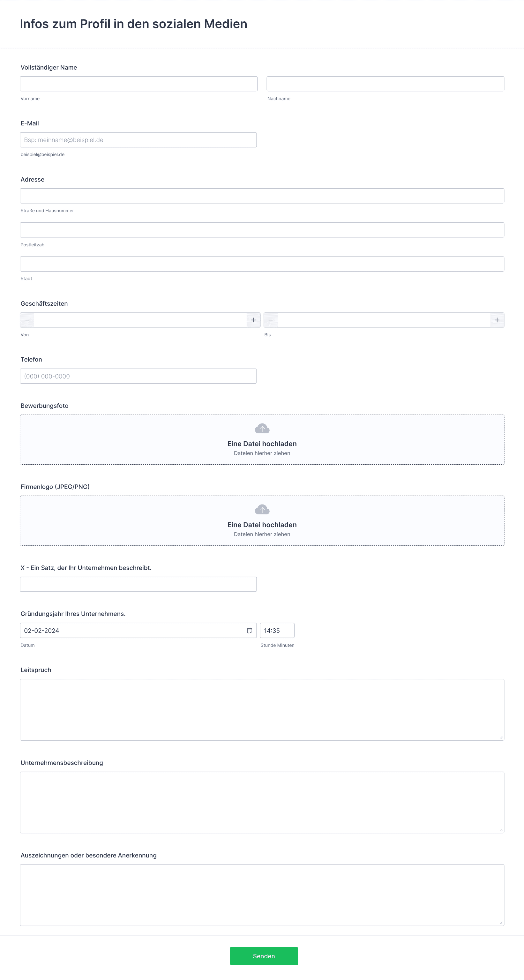Image resolution: width=524 pixels, height=980 pixels.
Task: Click the resize handle of the Leitspruch textarea
Action: tap(501, 737)
